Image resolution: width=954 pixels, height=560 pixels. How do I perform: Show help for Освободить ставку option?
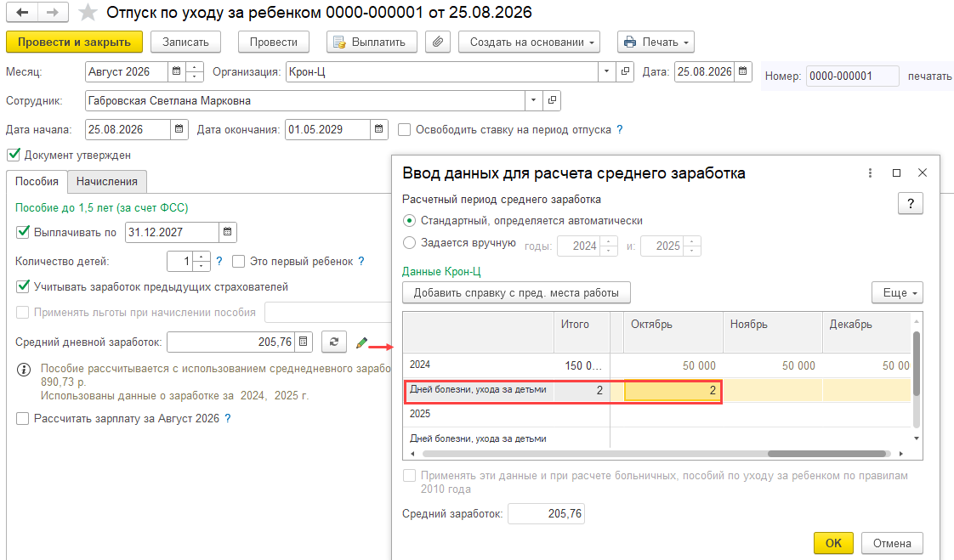(619, 129)
